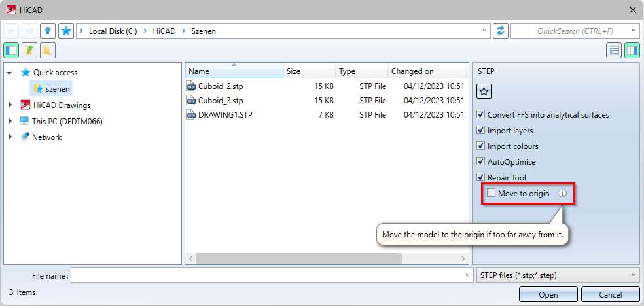Click the 7 KB size cell
This screenshot has height=306, width=644.
[x=325, y=115]
